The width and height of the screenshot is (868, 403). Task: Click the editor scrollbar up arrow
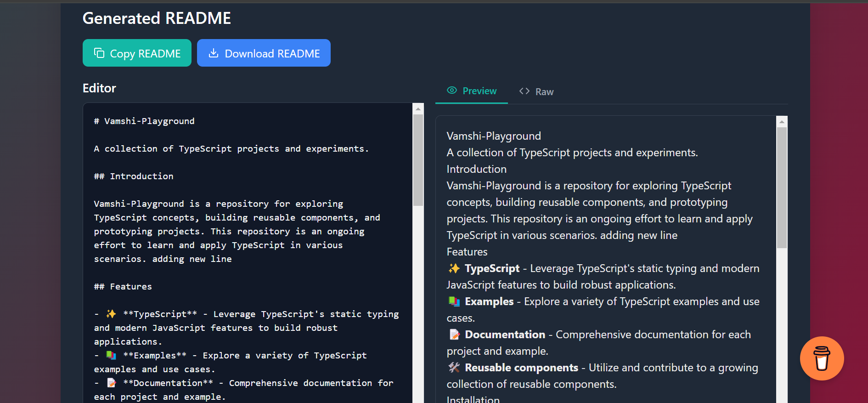tap(418, 109)
